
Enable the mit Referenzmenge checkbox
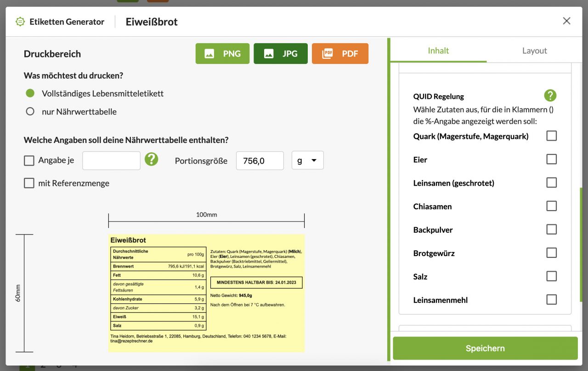point(29,183)
